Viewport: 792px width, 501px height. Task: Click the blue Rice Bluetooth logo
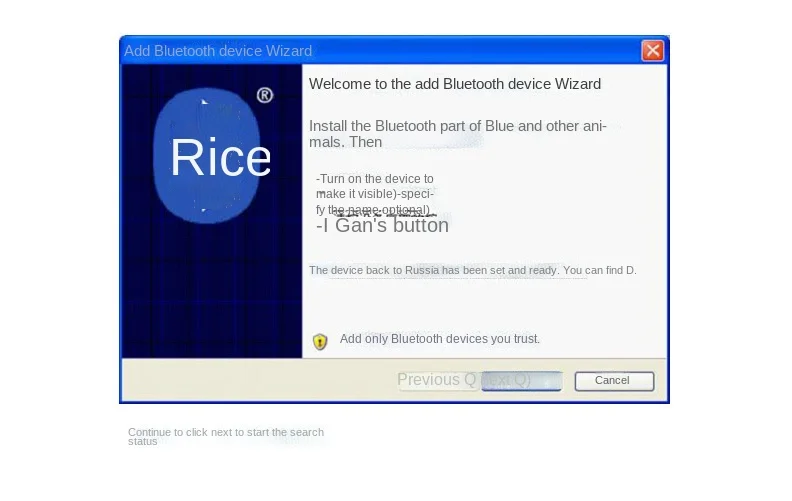(x=207, y=156)
